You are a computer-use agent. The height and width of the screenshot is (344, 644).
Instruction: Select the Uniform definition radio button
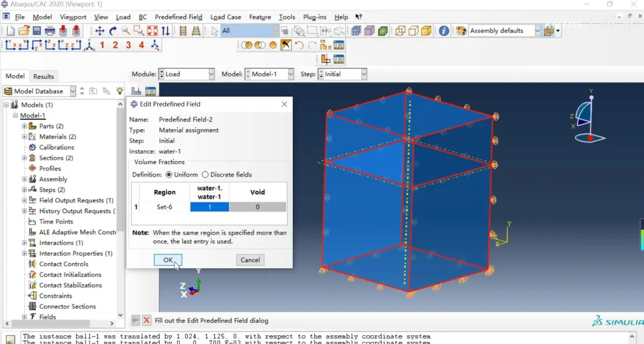point(169,175)
